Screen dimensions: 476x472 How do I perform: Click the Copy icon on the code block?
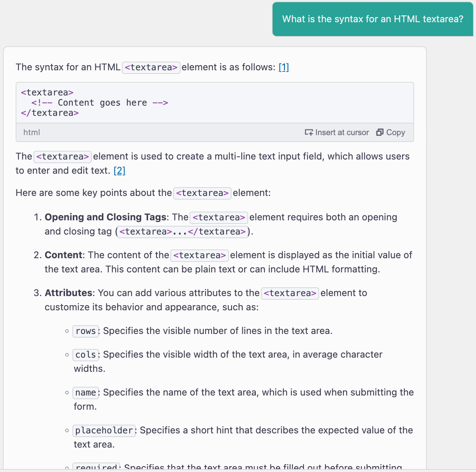coord(380,132)
